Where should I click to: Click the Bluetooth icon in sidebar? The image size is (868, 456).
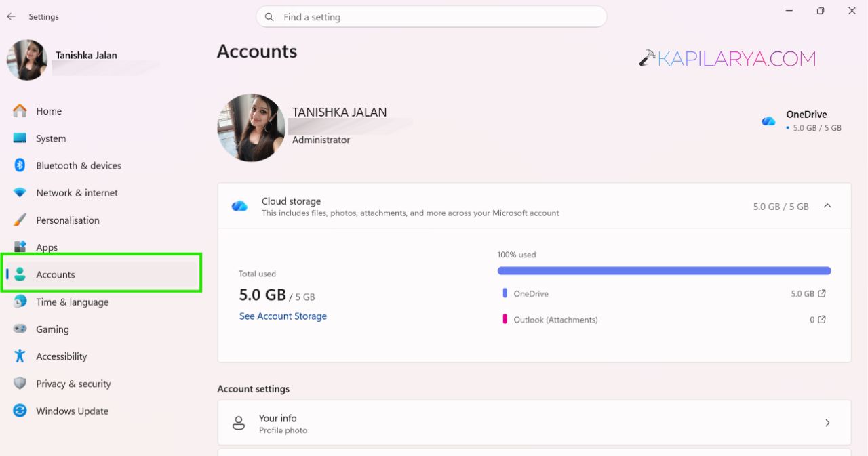click(20, 165)
